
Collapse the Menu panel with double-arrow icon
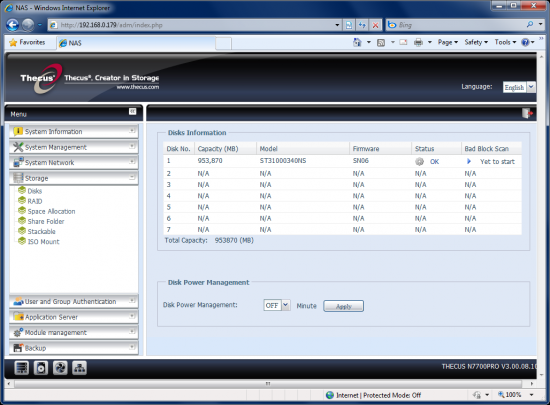tap(132, 112)
